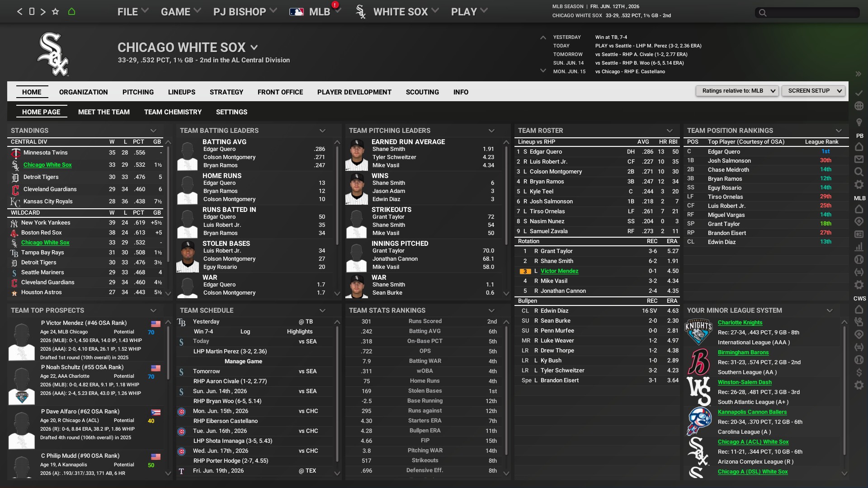This screenshot has height=488, width=868.
Task: Expand Chicago White Sox team name dropdown
Action: (x=254, y=47)
